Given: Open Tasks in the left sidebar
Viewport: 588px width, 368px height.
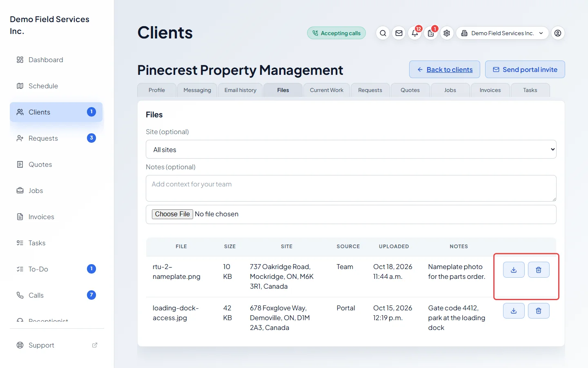Looking at the screenshot, I should tap(56, 243).
